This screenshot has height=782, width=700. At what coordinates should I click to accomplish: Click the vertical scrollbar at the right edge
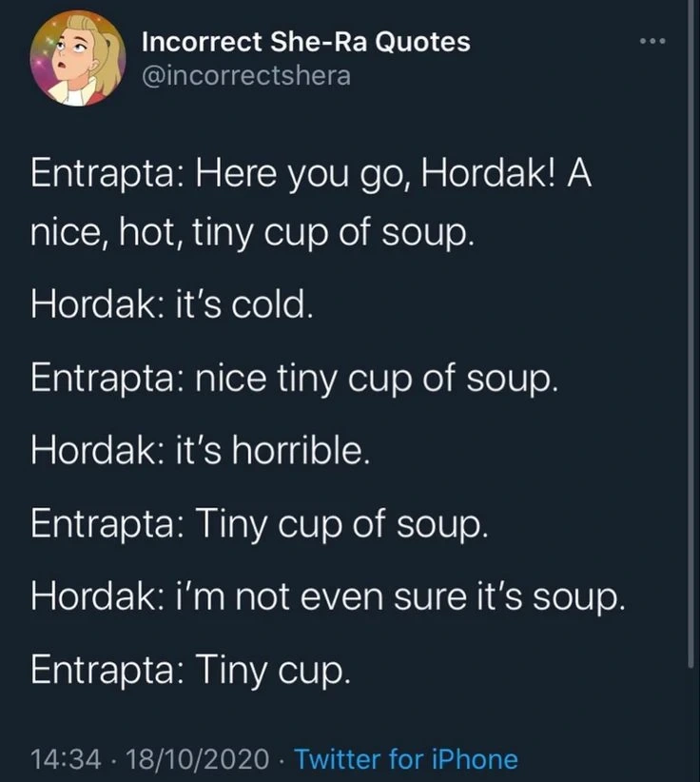pos(690,334)
